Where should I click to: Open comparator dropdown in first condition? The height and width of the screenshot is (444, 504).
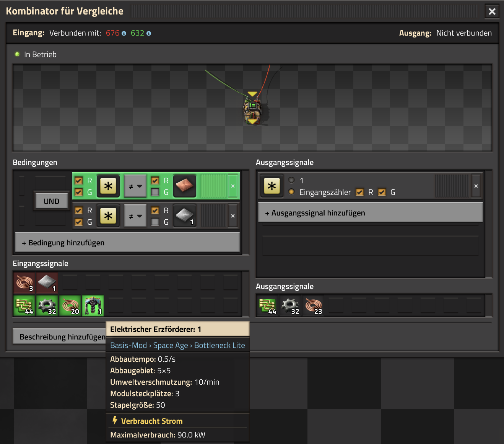pyautogui.click(x=135, y=186)
